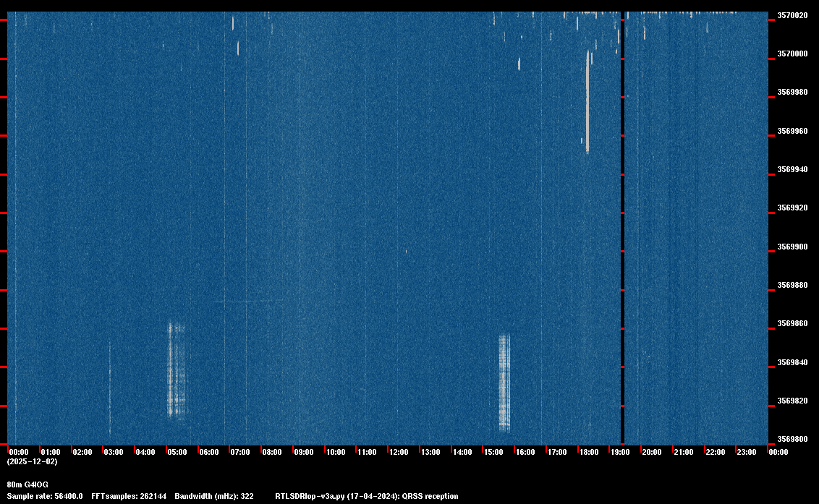Click the 18:00 time label
Screen dimensions: 819x504
(x=589, y=452)
